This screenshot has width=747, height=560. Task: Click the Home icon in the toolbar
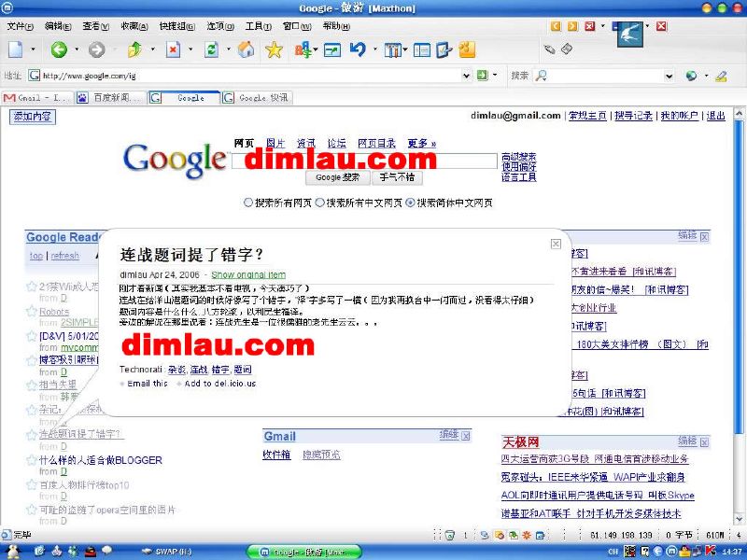click(x=247, y=51)
